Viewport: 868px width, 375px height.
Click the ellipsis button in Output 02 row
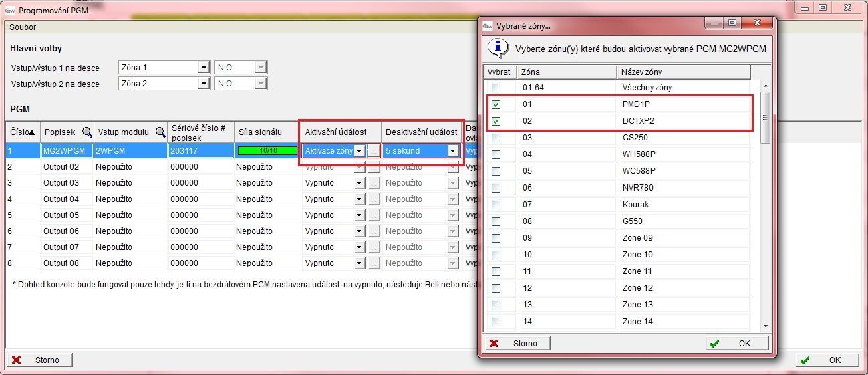point(374,167)
